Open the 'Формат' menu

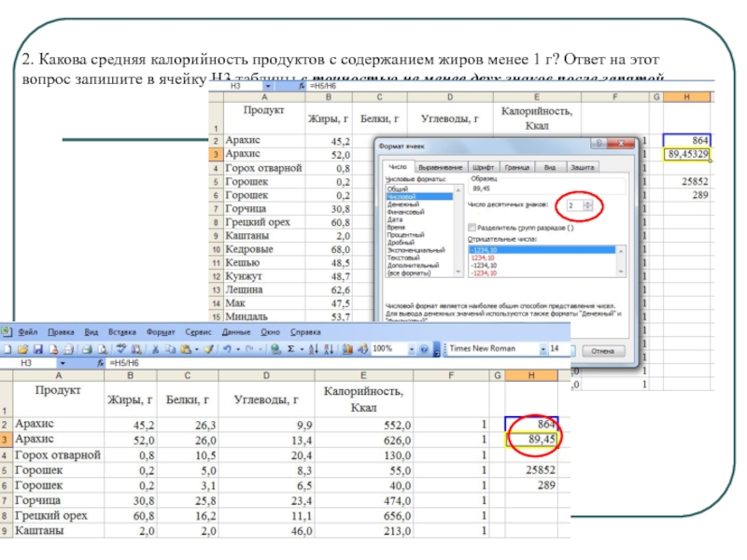pyautogui.click(x=159, y=331)
